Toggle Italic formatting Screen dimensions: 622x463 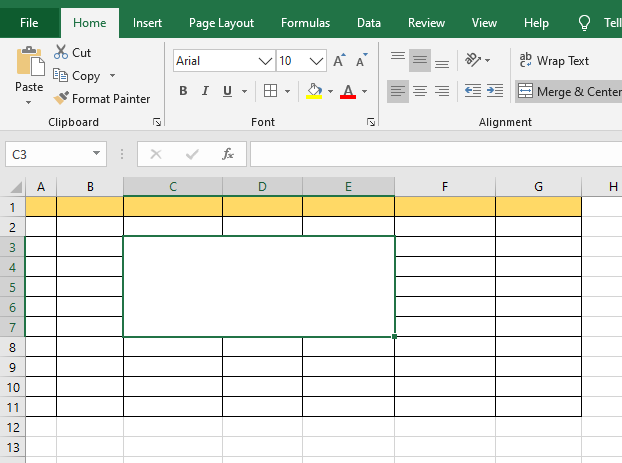click(206, 91)
